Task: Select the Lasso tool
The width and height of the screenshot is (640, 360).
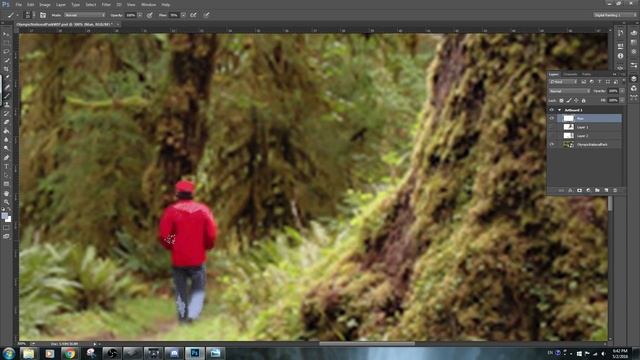Action: click(6, 51)
